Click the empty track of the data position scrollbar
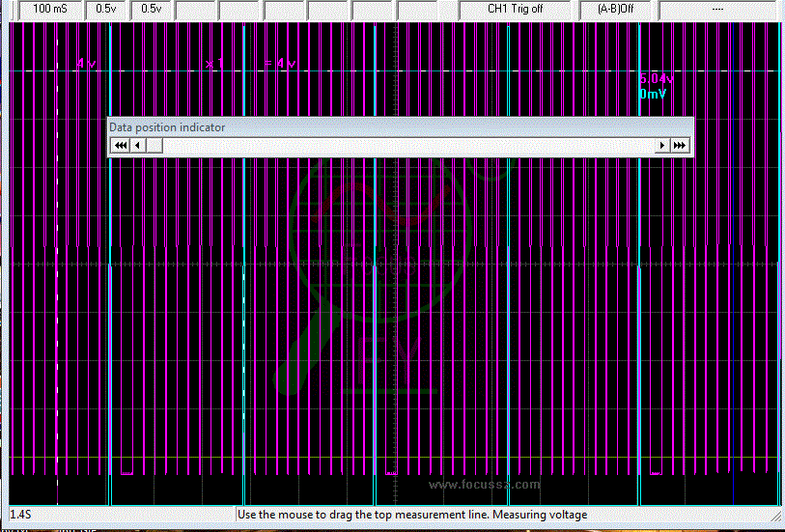The height and width of the screenshot is (532, 785). tap(406, 145)
